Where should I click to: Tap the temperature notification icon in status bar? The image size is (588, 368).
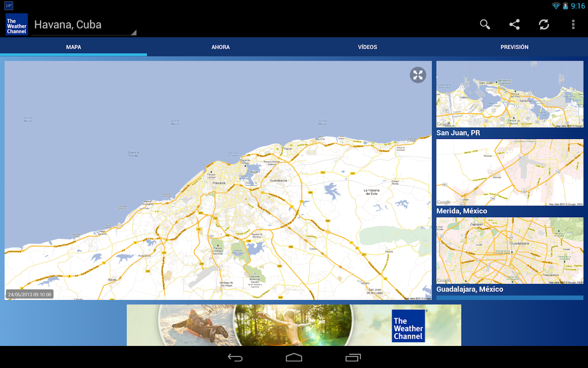pyautogui.click(x=9, y=6)
